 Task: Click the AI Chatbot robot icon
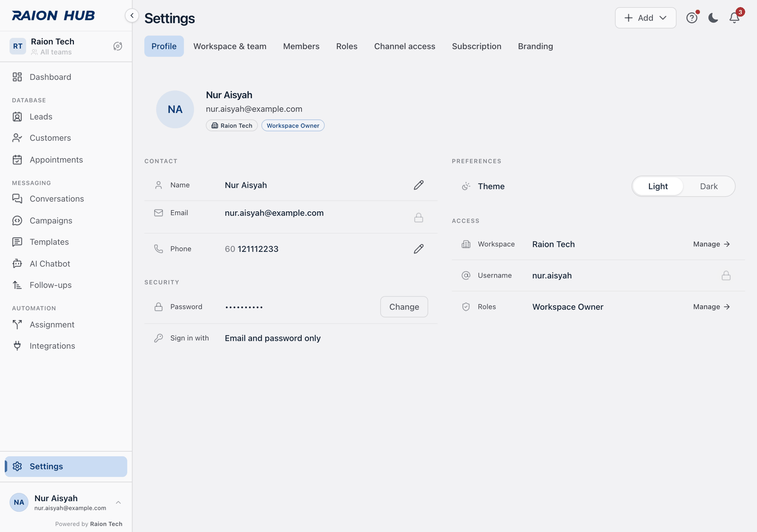point(18,264)
